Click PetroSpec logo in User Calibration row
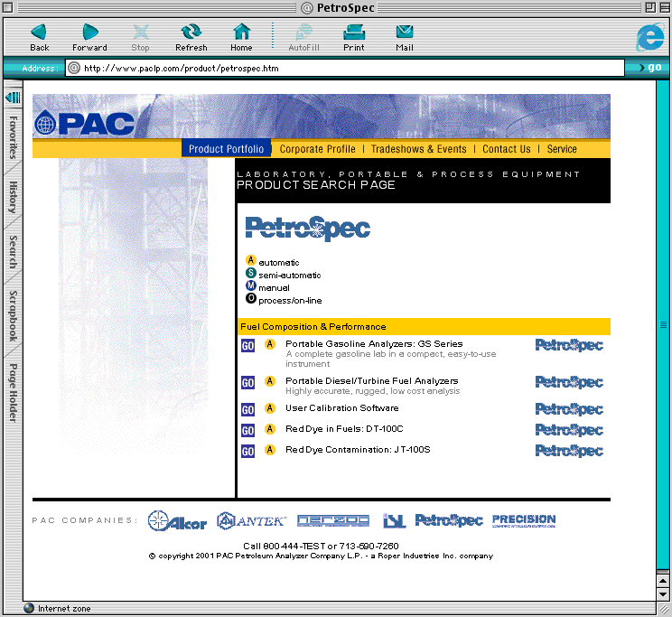Screen dimensions: 672x617 569,409
